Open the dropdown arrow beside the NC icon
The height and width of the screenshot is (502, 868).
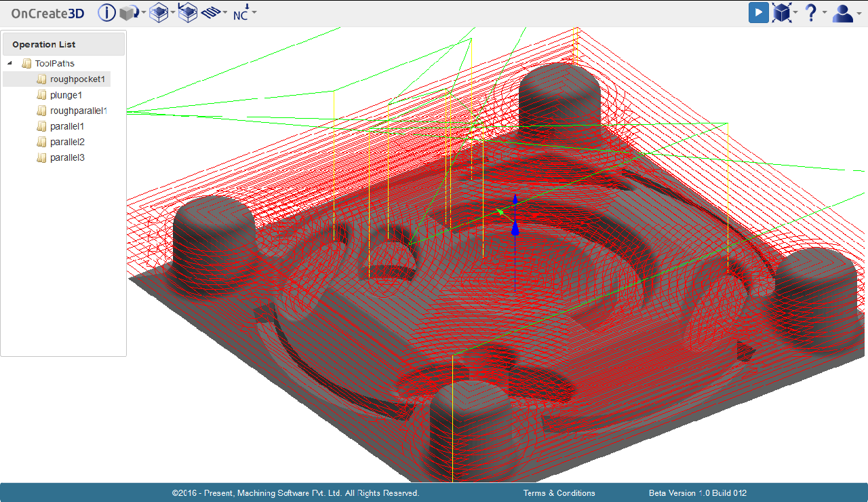coord(254,13)
